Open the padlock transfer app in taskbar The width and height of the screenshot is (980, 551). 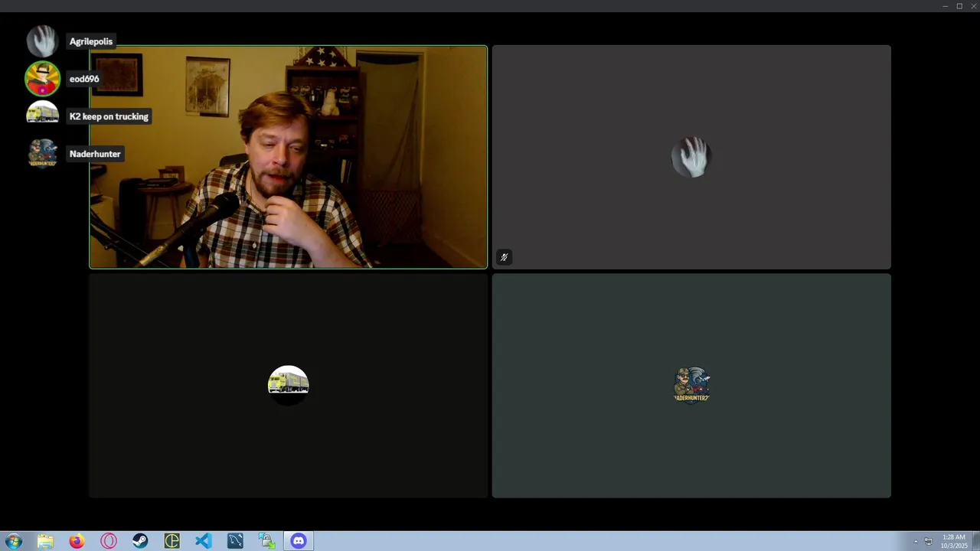coord(266,541)
